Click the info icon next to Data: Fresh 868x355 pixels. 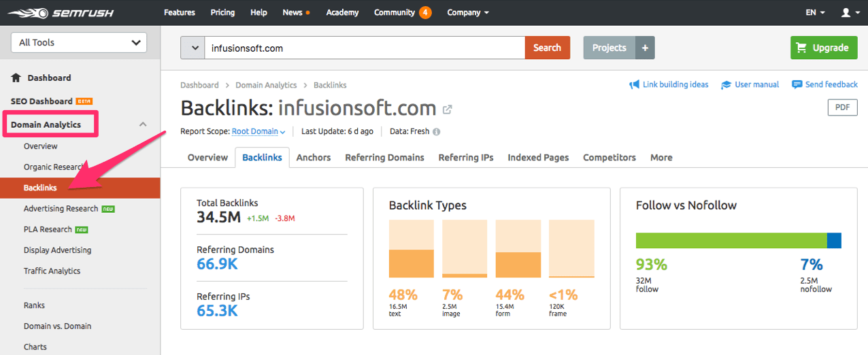pyautogui.click(x=436, y=132)
